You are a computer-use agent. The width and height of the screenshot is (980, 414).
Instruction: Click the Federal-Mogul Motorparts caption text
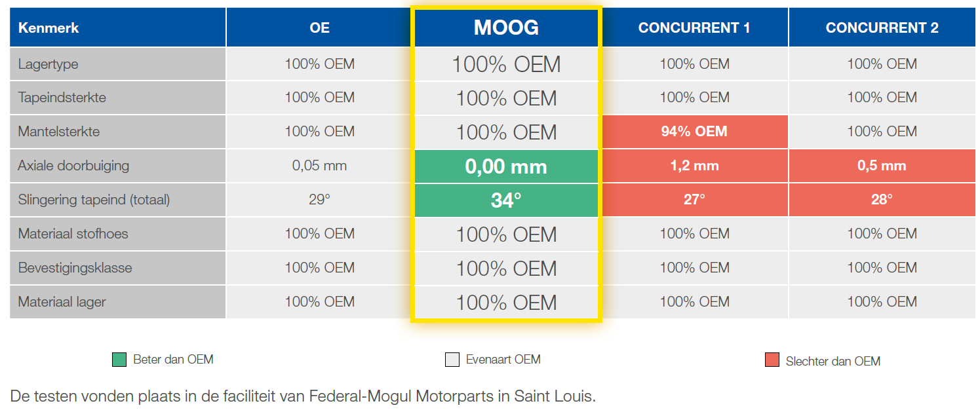click(303, 396)
